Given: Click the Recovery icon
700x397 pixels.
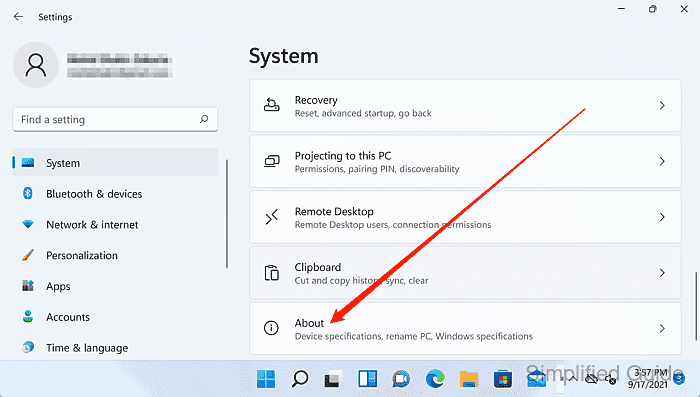Looking at the screenshot, I should click(x=271, y=105).
